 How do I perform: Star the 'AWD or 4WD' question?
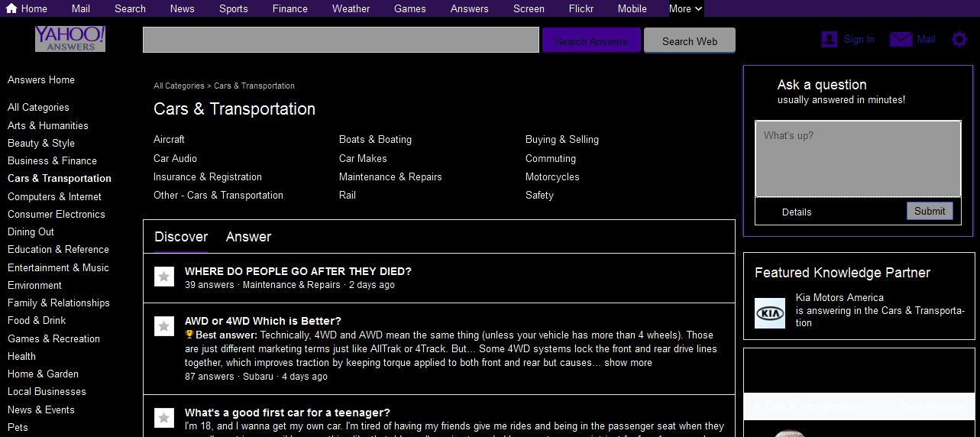164,326
